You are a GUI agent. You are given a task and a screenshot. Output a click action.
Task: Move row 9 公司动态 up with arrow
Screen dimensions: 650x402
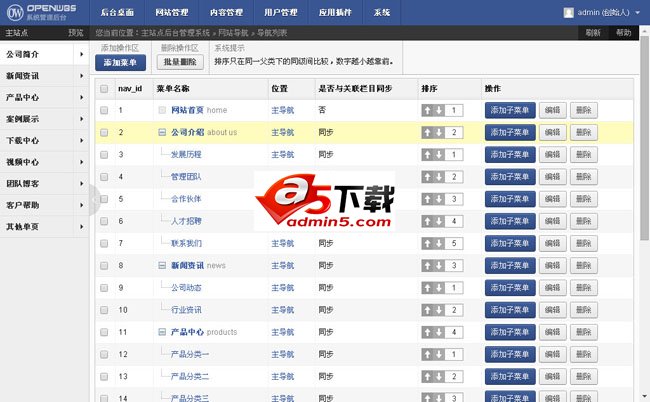427,288
